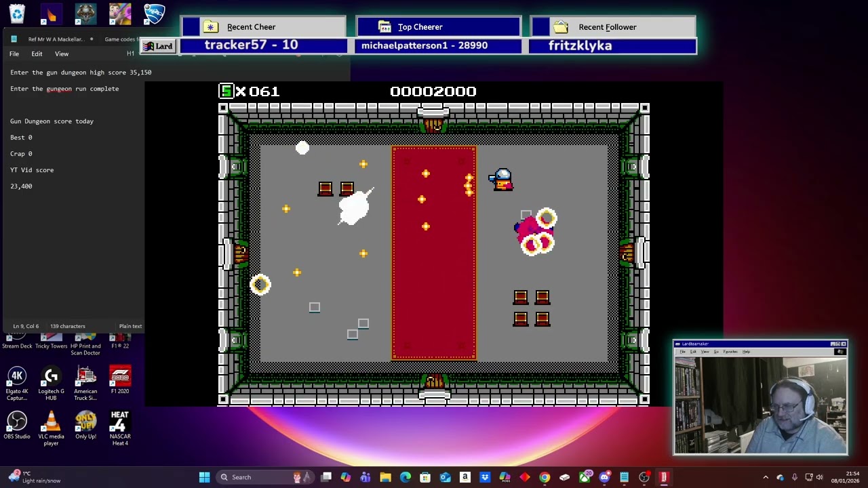Show hidden system tray icons
The height and width of the screenshot is (488, 868).
coord(766,477)
